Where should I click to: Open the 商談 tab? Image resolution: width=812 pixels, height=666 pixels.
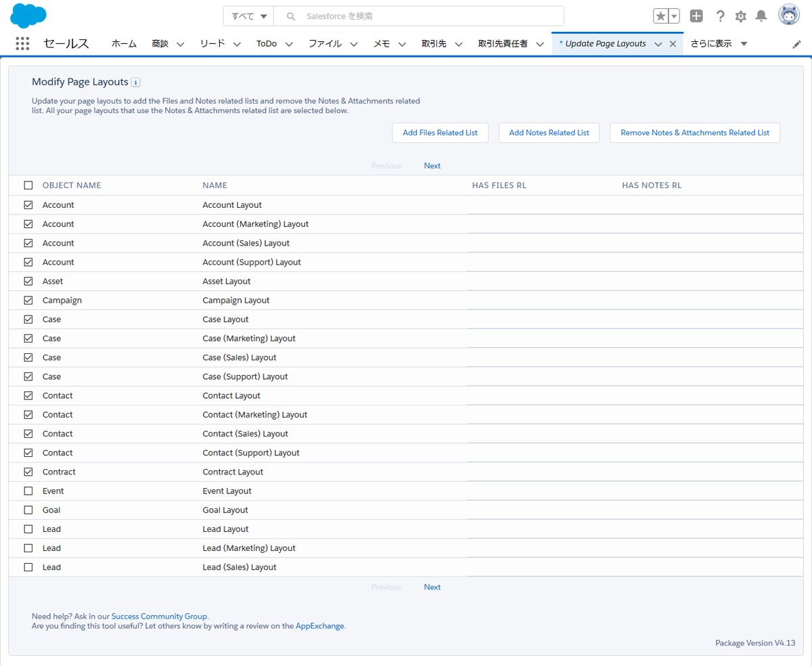(160, 43)
